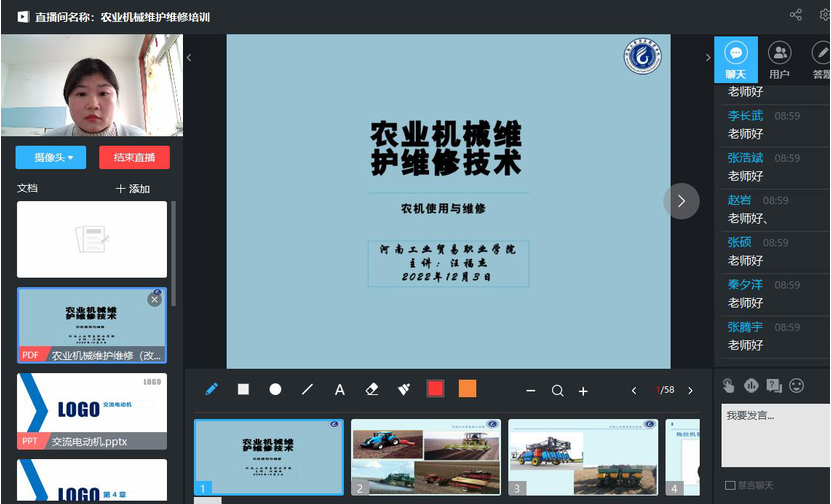Switch to the 用户 users tab

coord(779,60)
